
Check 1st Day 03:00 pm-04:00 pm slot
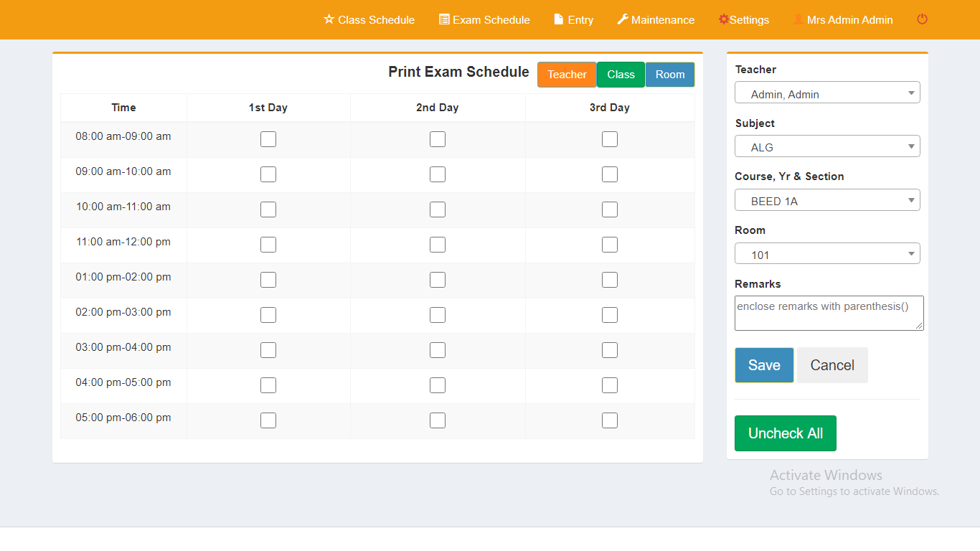pyautogui.click(x=268, y=350)
